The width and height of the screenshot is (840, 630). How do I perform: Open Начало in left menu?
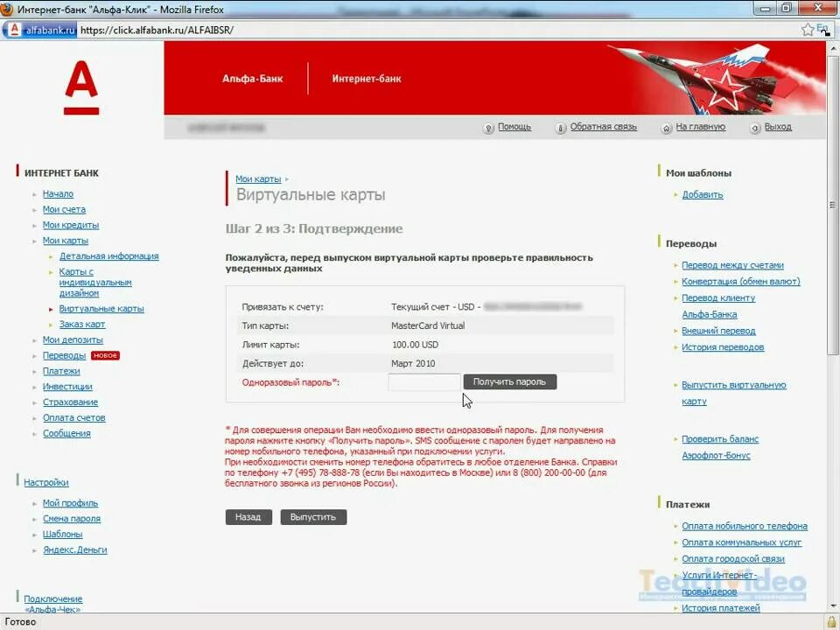[x=58, y=194]
